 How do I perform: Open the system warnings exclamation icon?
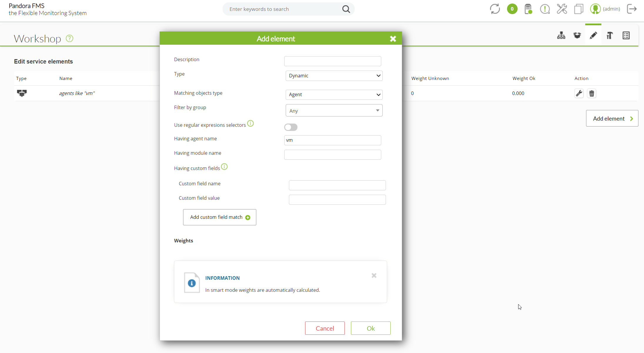tap(545, 9)
